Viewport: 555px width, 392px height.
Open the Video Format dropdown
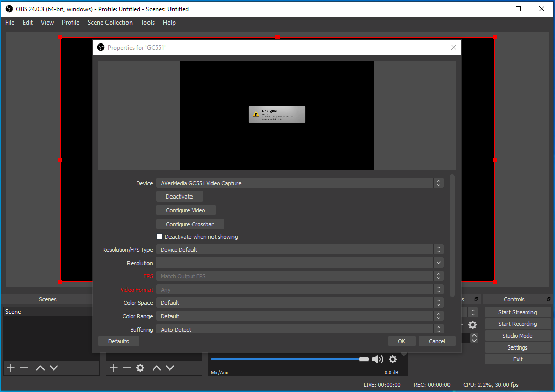coord(300,290)
